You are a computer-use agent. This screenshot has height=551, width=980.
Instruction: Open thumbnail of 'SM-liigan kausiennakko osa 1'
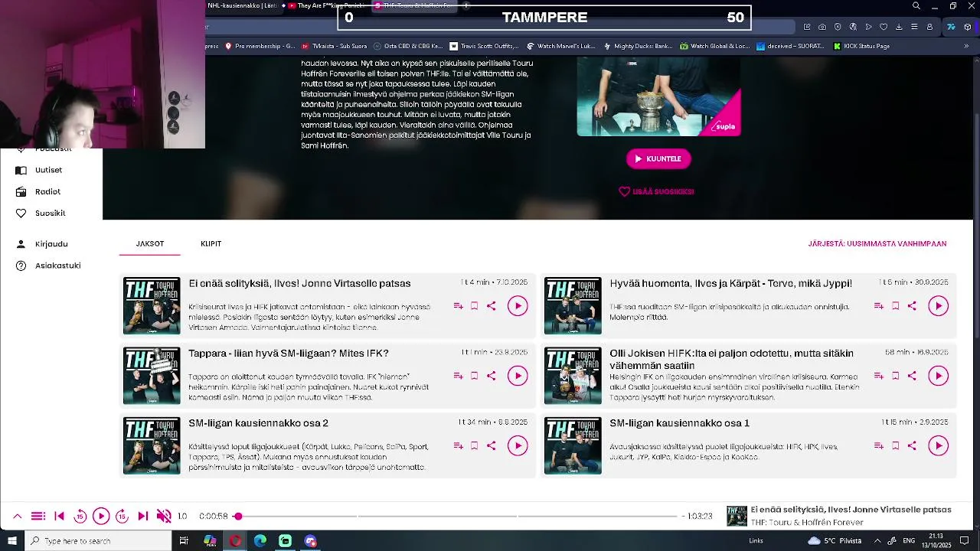[x=573, y=446]
